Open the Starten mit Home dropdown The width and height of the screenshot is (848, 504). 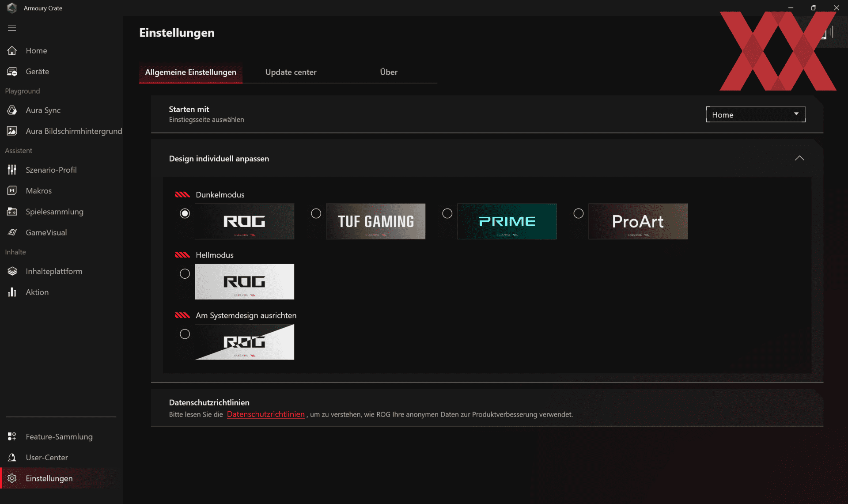(x=756, y=114)
